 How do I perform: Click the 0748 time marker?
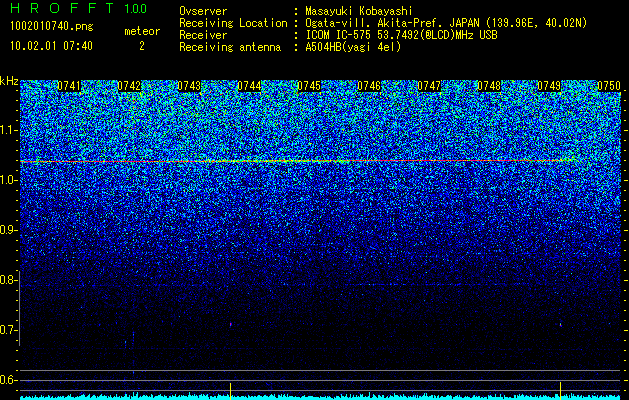click(489, 86)
